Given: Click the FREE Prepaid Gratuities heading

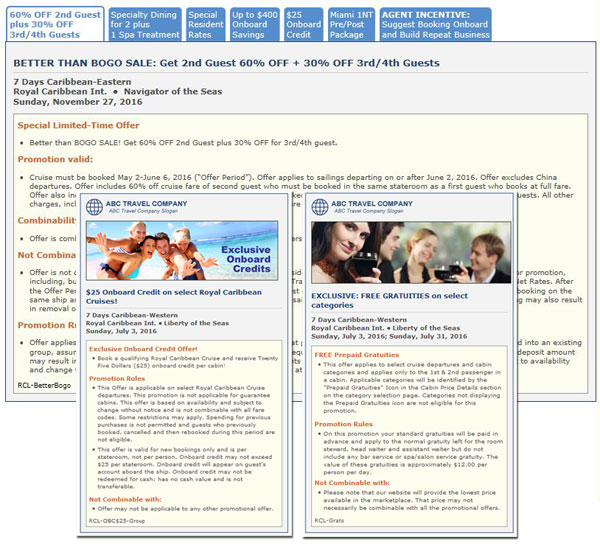Looking at the screenshot, I should point(357,355).
